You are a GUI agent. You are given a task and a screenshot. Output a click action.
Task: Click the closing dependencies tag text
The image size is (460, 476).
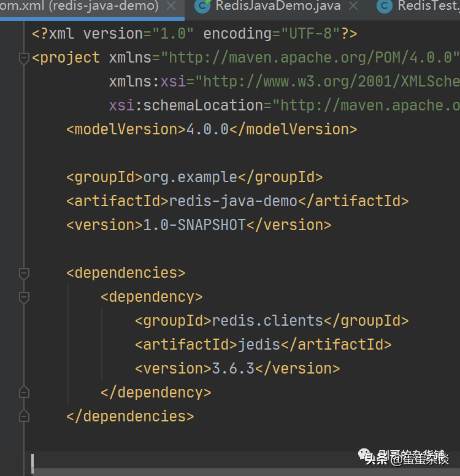[130, 416]
